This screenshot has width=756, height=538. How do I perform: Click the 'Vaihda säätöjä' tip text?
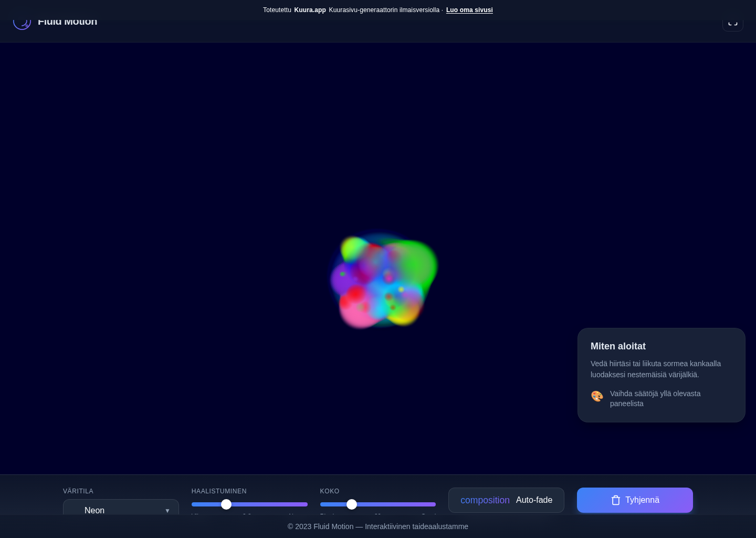point(655,398)
